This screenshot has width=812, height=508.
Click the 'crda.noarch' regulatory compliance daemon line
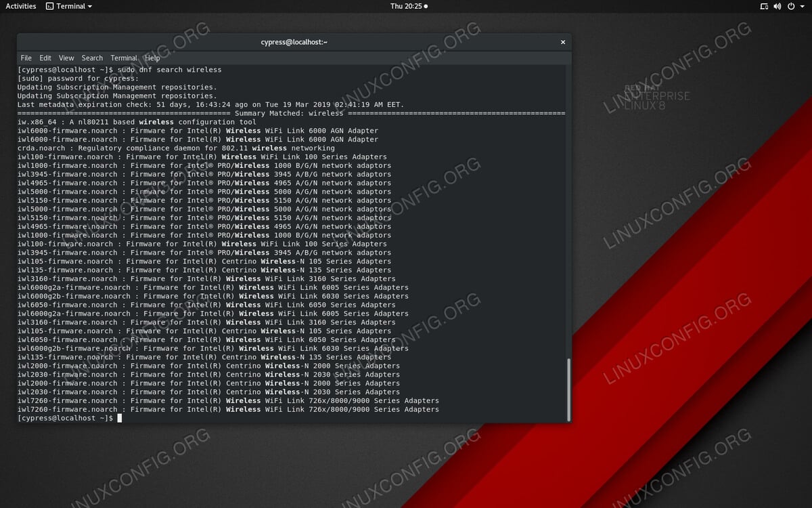pyautogui.click(x=176, y=148)
